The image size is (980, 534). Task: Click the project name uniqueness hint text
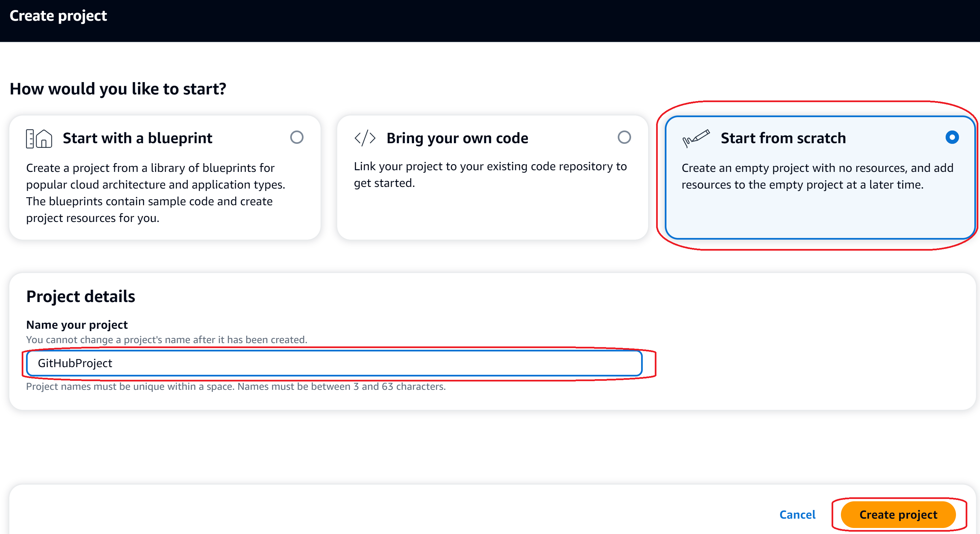(236, 387)
